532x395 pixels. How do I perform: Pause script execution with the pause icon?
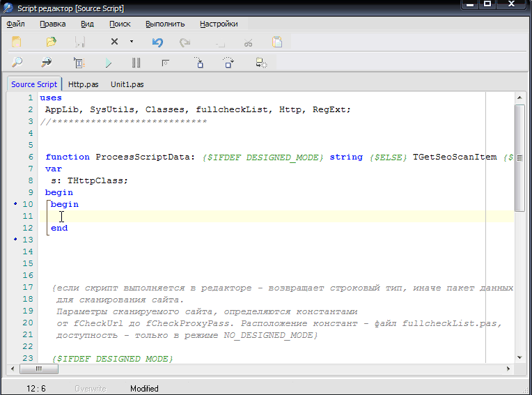[x=136, y=63]
